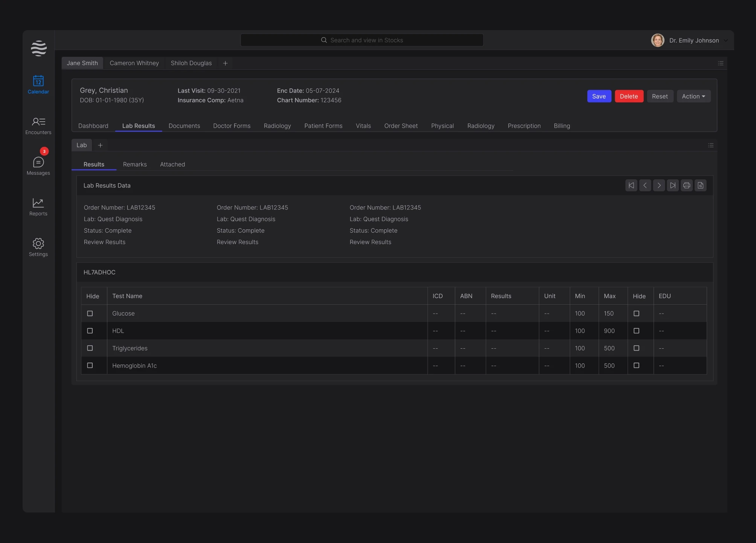Toggle right Hide checkbox for HDL
This screenshot has width=756, height=543.
(636, 331)
